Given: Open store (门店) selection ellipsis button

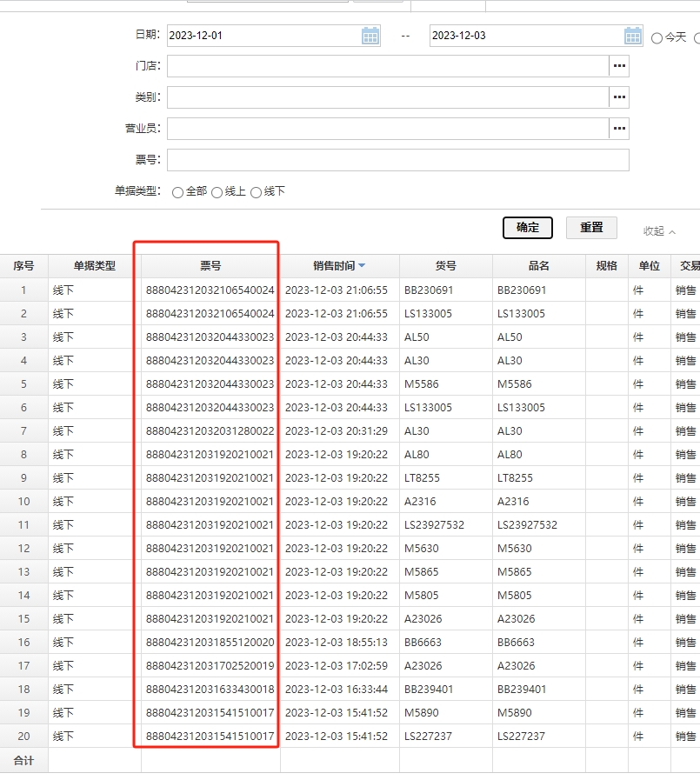Looking at the screenshot, I should tap(619, 66).
